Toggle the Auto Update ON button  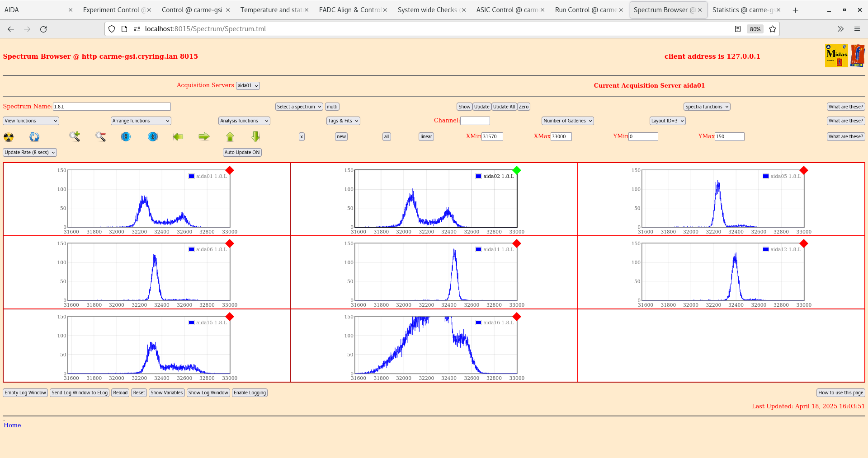pyautogui.click(x=242, y=152)
